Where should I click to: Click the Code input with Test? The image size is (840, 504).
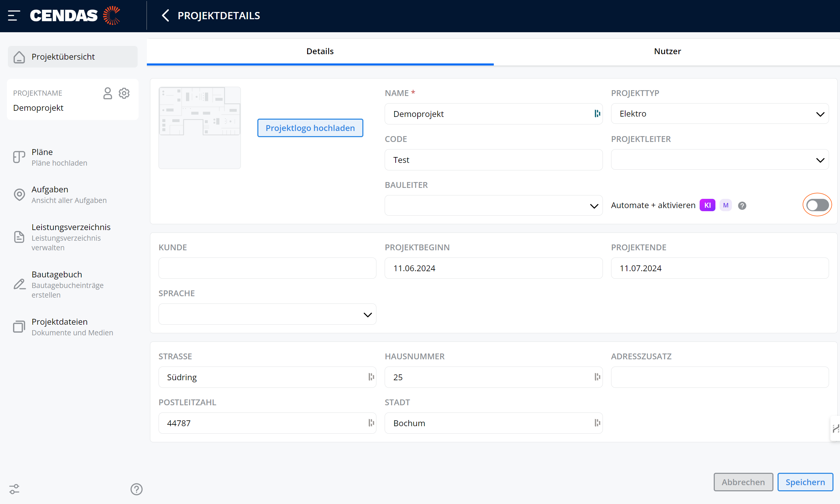[x=493, y=160]
